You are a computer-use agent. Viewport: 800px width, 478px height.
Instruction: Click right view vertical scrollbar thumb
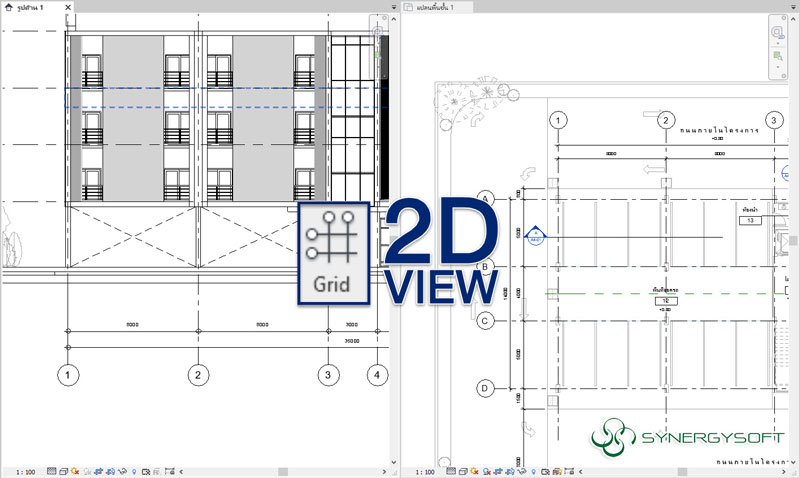pyautogui.click(x=793, y=240)
